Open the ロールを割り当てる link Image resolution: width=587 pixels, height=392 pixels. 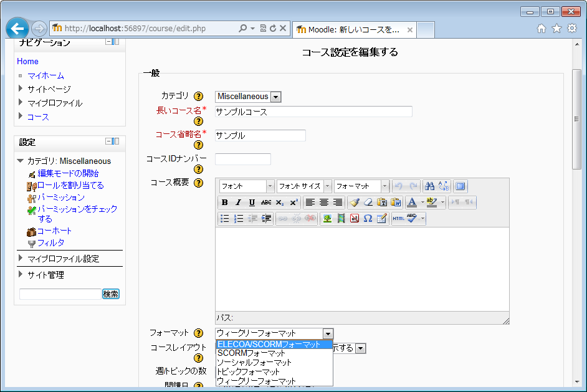point(70,185)
